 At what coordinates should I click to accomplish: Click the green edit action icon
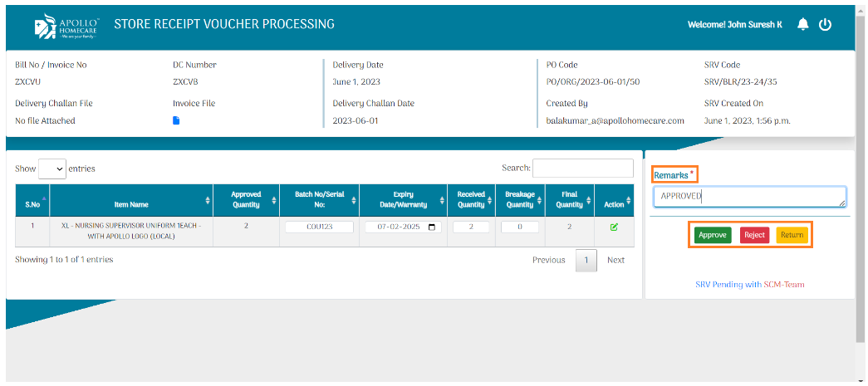(x=614, y=227)
